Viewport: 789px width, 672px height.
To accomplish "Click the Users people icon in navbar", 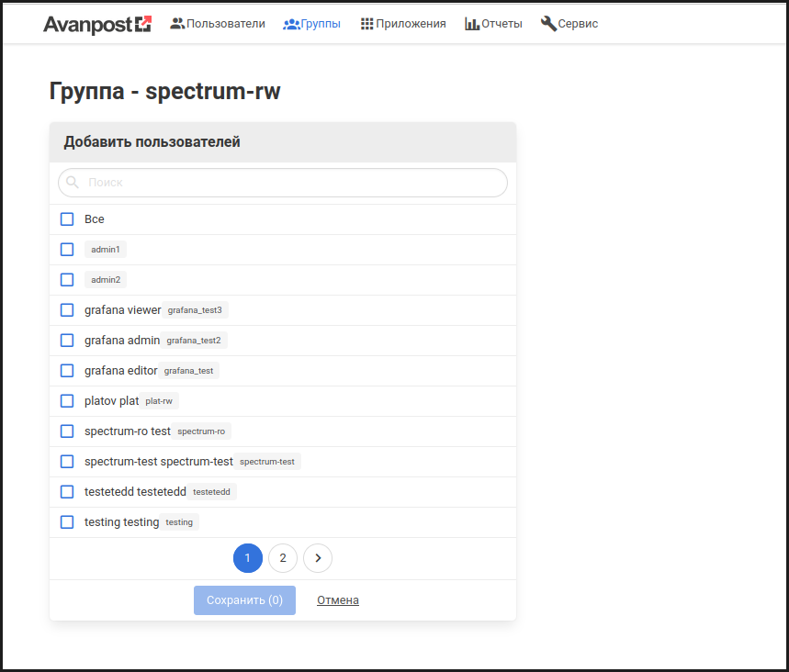I will pos(177,24).
